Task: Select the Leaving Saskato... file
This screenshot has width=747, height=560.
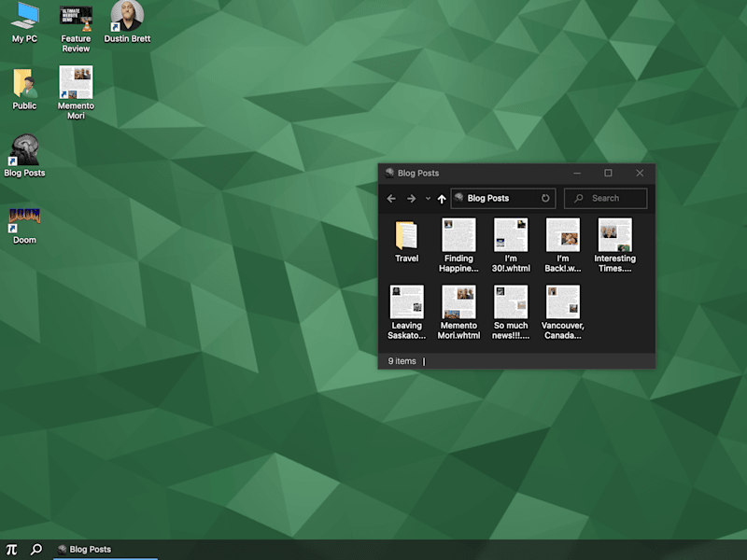Action: (406, 313)
